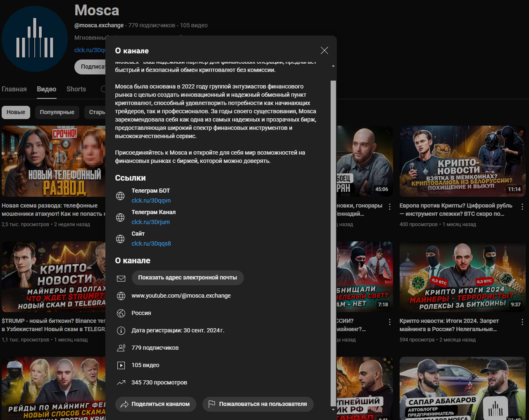Open $TRUMP крипто-новости video thumbnail

coord(54,277)
